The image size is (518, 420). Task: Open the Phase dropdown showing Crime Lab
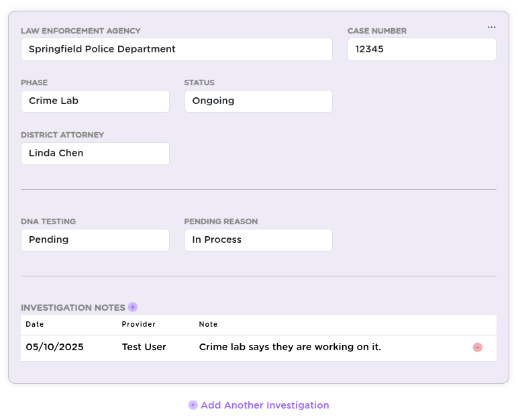coord(95,101)
